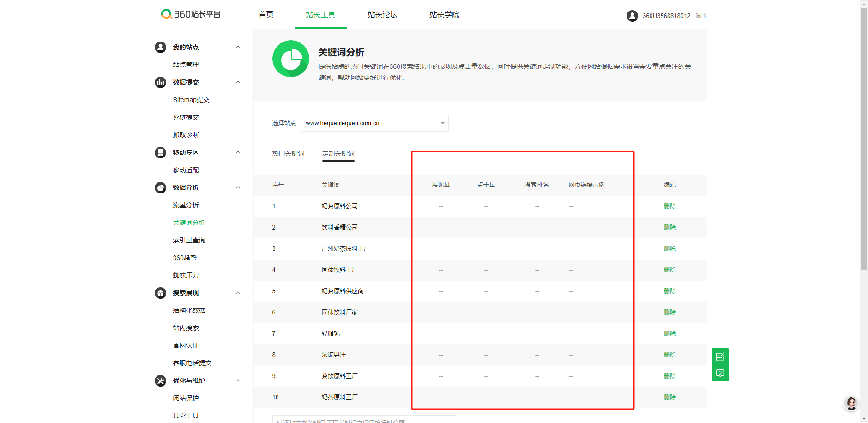The height and width of the screenshot is (423, 868).
Task: Click the customer service avatar icon
Action: (x=851, y=403)
